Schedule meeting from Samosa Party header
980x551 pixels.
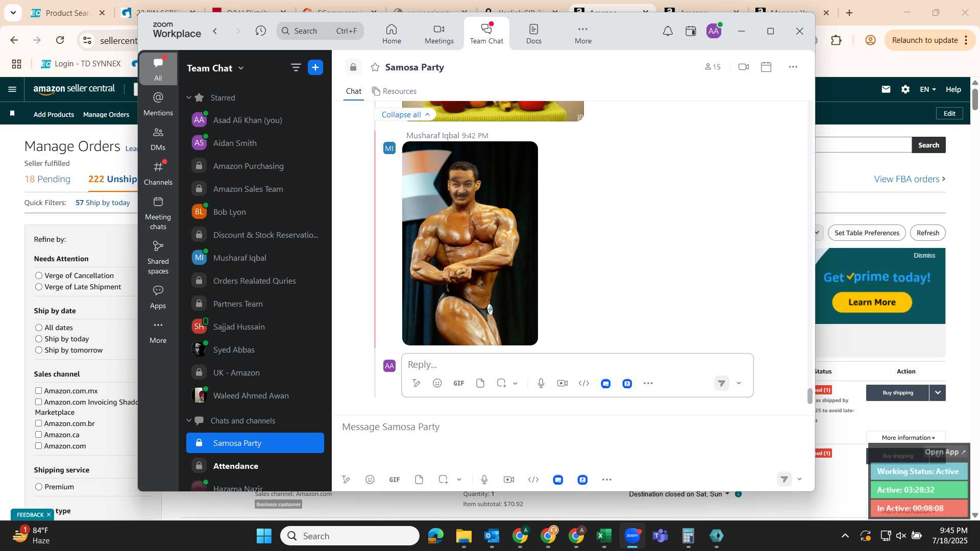click(766, 67)
